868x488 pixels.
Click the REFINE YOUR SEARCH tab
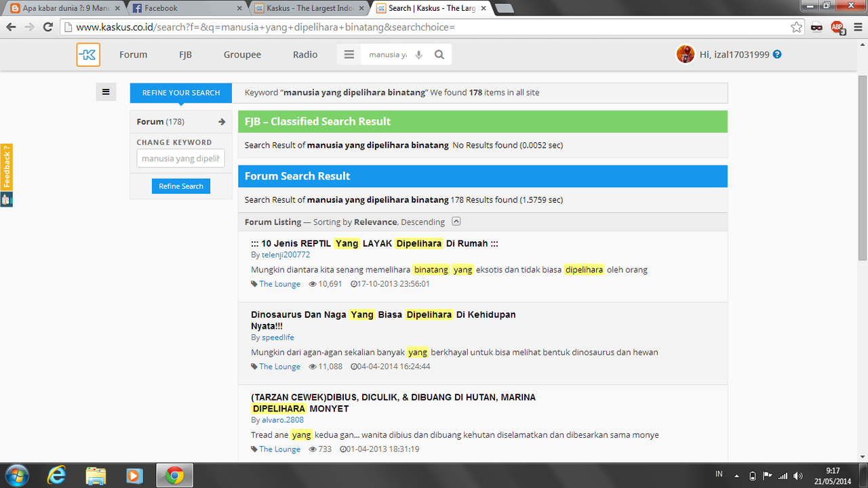pyautogui.click(x=181, y=93)
